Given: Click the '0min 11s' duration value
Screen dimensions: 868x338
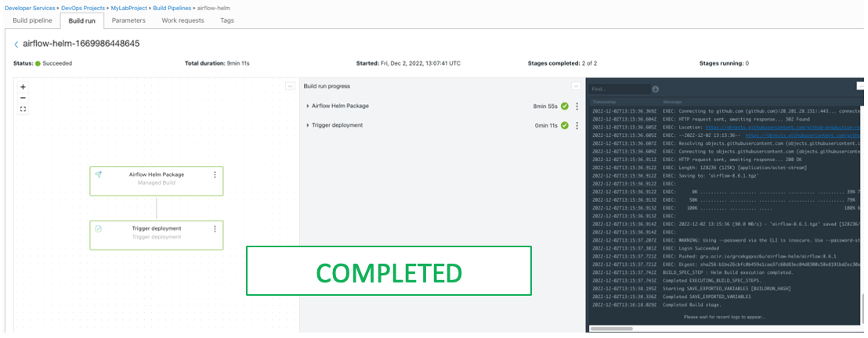Looking at the screenshot, I should click(x=545, y=125).
